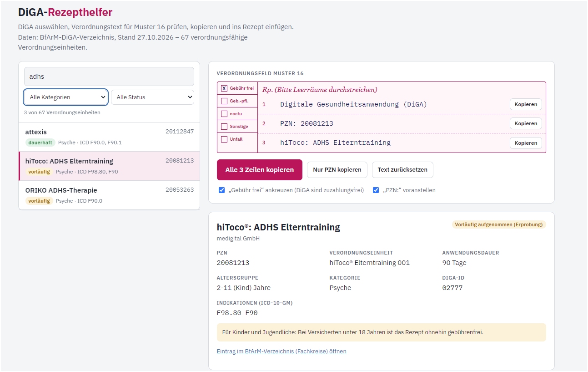Screen dimensions: 588x372
Task: Tick the Unfall checkbox
Action: pyautogui.click(x=224, y=139)
